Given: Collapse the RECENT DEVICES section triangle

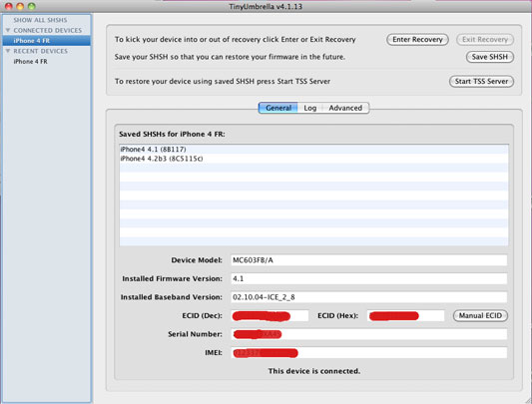Looking at the screenshot, I should point(8,51).
